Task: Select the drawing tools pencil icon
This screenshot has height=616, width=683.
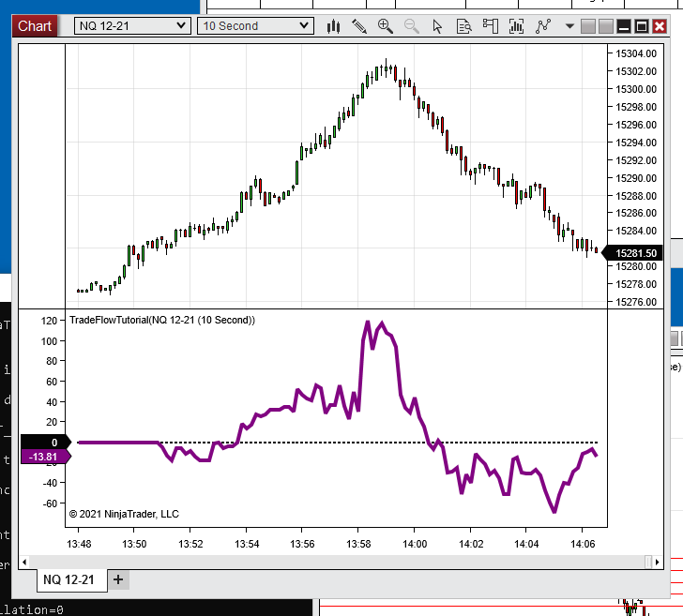Action: pos(359,26)
